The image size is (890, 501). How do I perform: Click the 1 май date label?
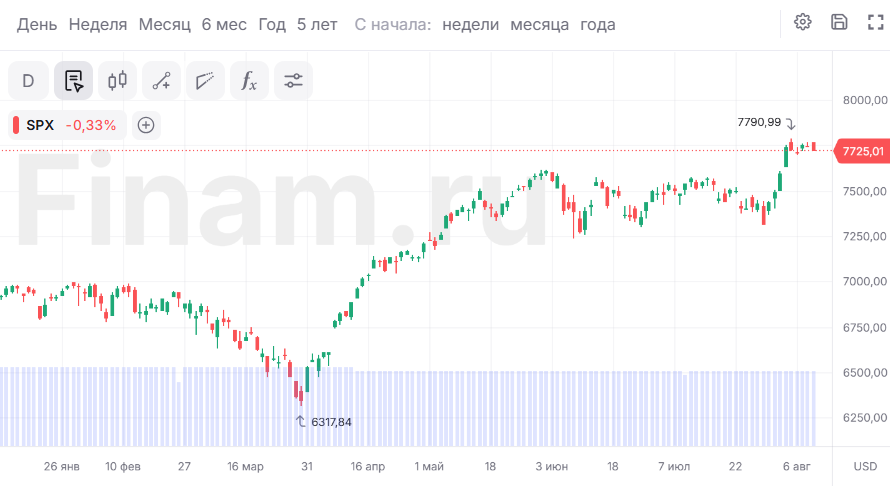pyautogui.click(x=429, y=466)
